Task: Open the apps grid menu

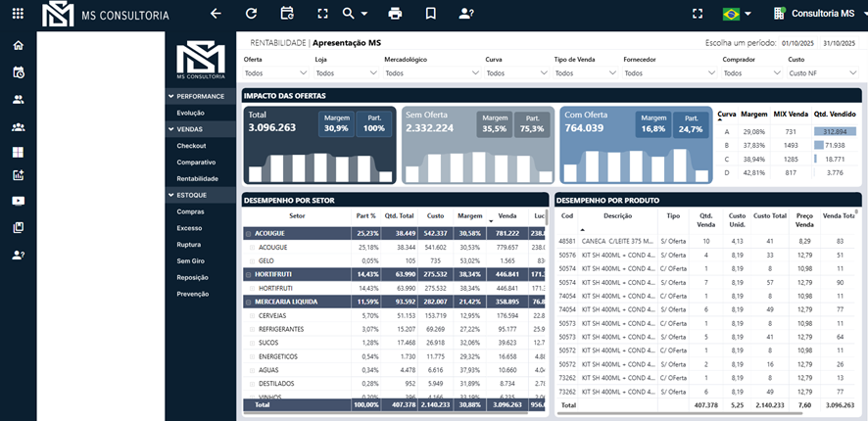Action: [18, 14]
